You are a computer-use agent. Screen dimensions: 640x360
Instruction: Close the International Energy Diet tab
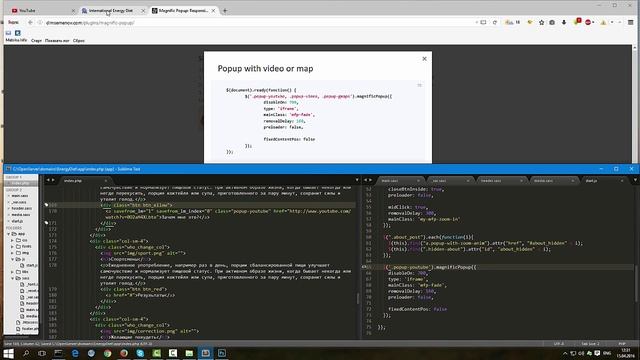coord(143,11)
